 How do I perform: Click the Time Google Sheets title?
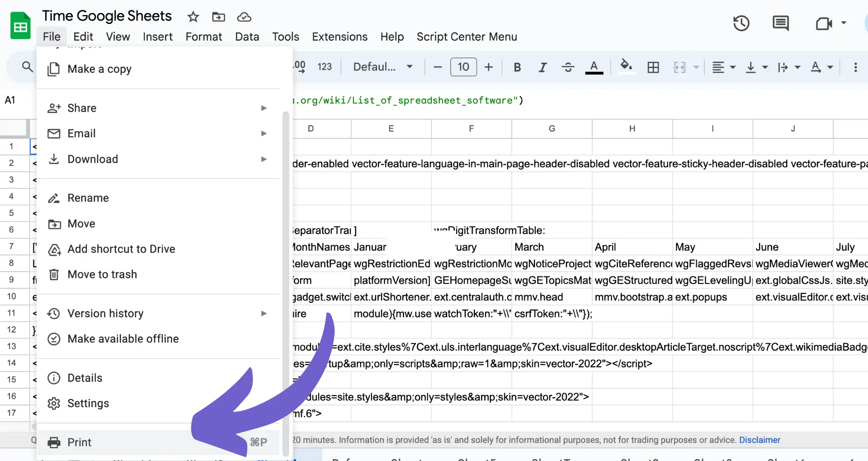pyautogui.click(x=107, y=16)
